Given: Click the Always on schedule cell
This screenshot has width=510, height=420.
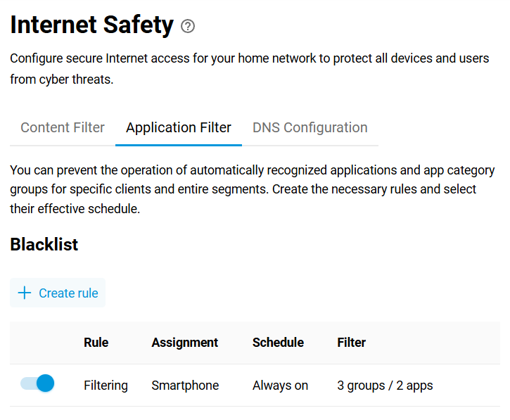Looking at the screenshot, I should pyautogui.click(x=280, y=386).
